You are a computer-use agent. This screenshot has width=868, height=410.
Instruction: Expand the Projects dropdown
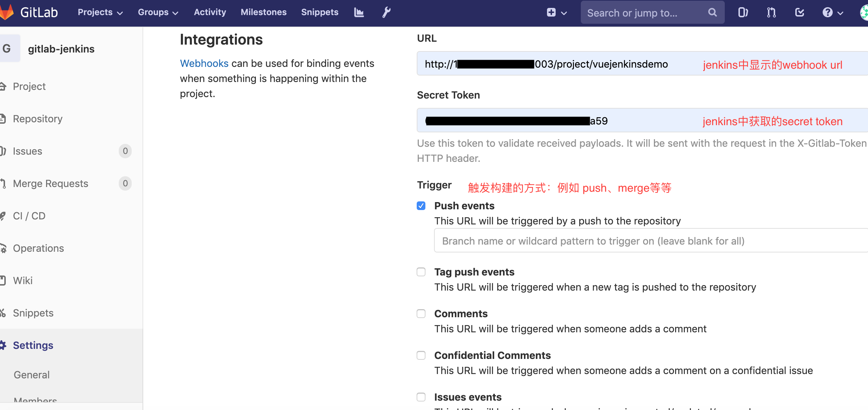pyautogui.click(x=100, y=12)
